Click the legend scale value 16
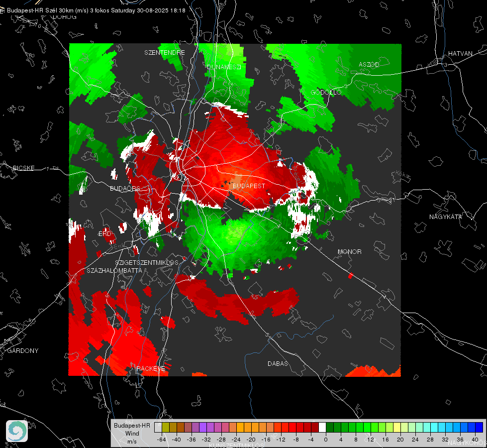The width and height of the screenshot is (487, 448). (386, 440)
